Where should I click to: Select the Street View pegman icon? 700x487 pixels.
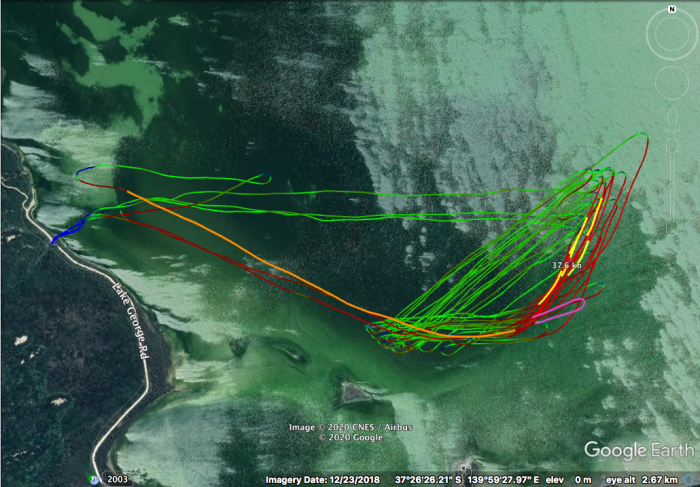click(x=672, y=122)
